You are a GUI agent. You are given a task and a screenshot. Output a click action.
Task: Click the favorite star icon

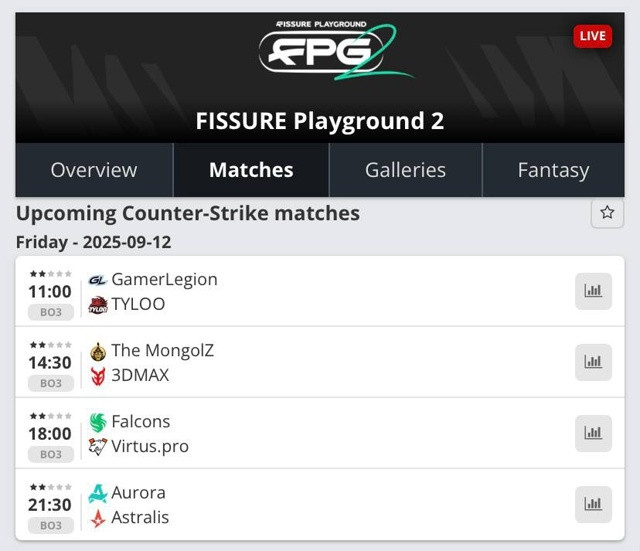tap(607, 213)
